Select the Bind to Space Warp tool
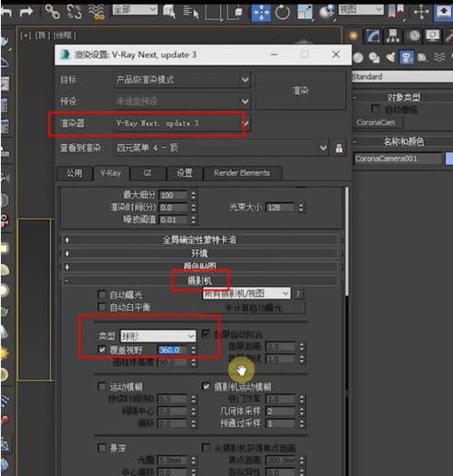This screenshot has width=453, height=476. coord(96,12)
